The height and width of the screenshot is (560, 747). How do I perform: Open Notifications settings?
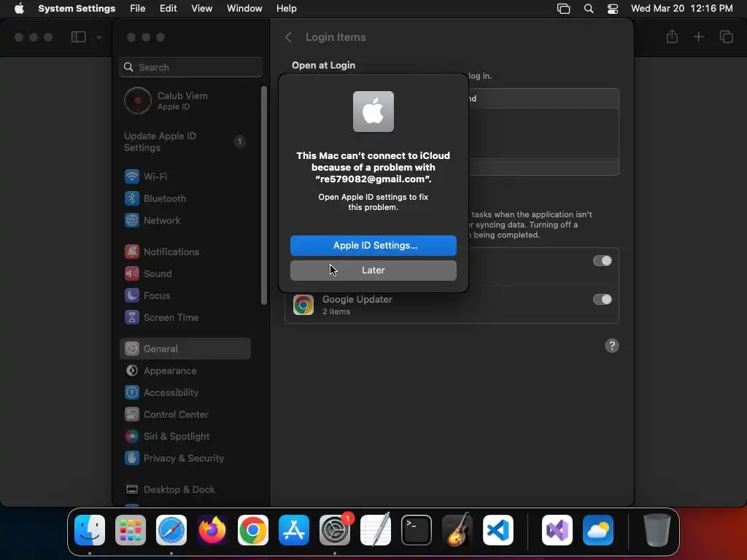[186, 252]
